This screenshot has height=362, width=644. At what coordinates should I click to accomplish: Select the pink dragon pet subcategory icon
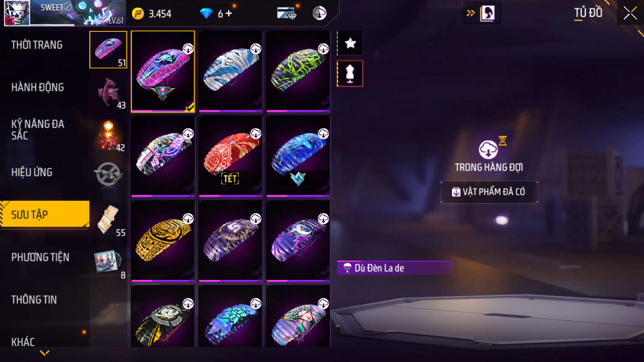pyautogui.click(x=108, y=92)
